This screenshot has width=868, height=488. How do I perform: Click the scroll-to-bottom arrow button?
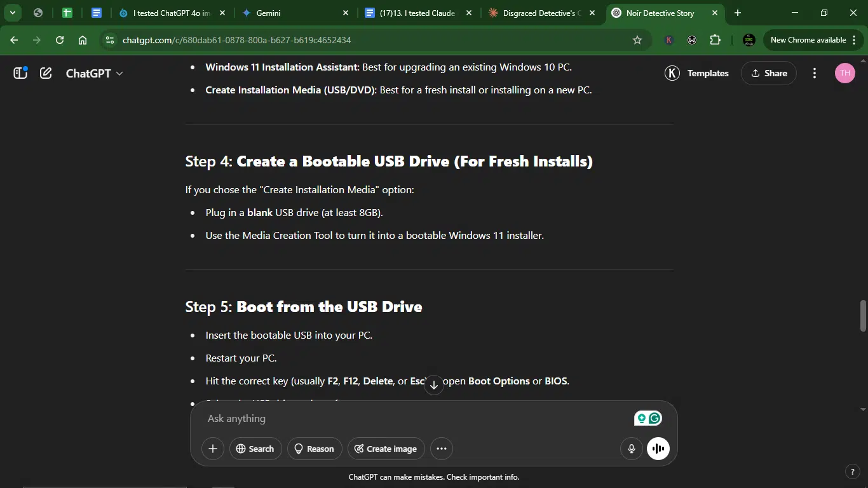coord(434,384)
